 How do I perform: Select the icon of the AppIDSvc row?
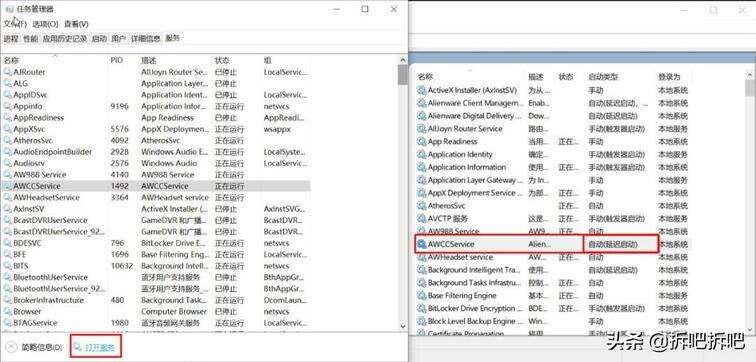click(8, 95)
